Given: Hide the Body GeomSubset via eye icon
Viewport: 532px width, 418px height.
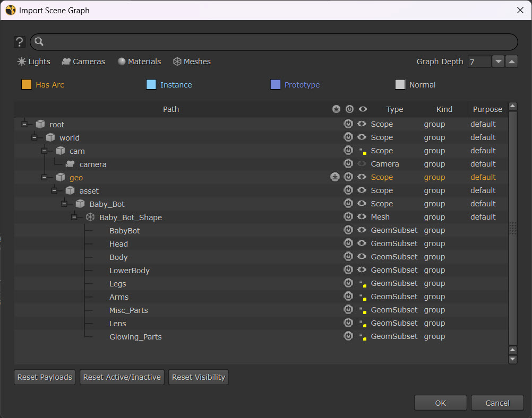Looking at the screenshot, I should point(362,257).
